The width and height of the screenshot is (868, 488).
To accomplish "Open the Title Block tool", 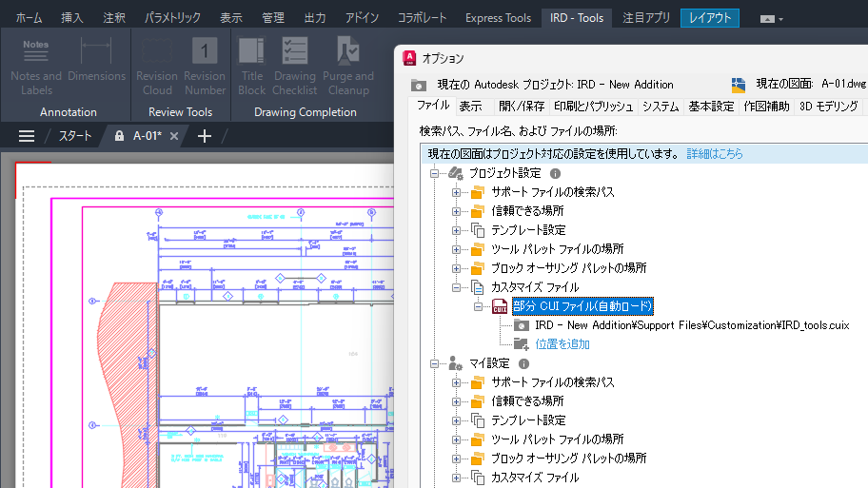I will (252, 67).
